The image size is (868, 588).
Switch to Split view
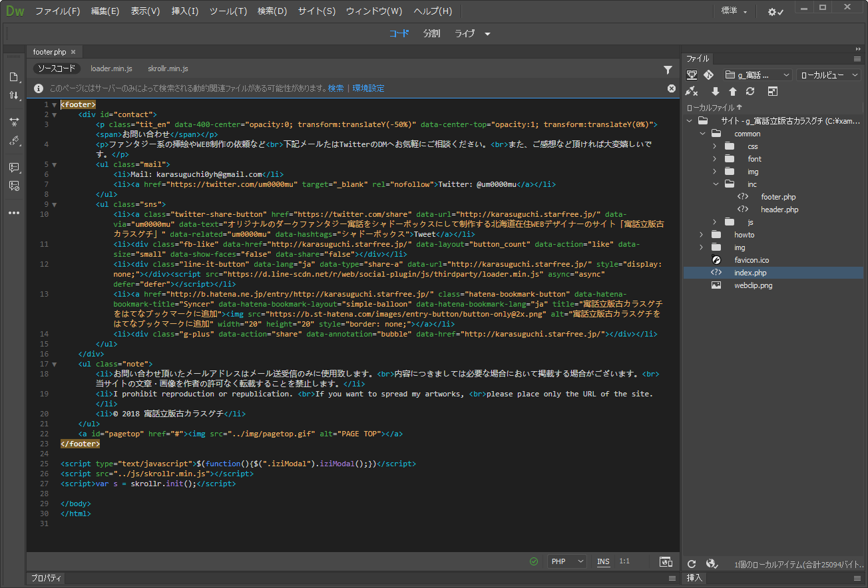tap(431, 33)
